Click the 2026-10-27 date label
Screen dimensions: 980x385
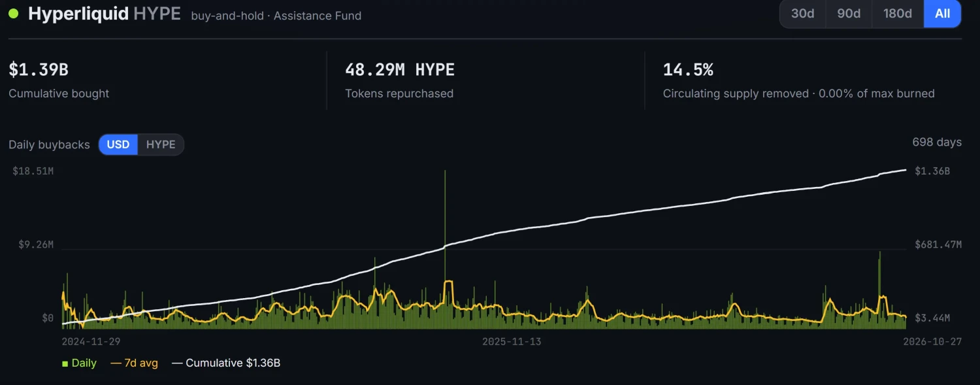[932, 341]
